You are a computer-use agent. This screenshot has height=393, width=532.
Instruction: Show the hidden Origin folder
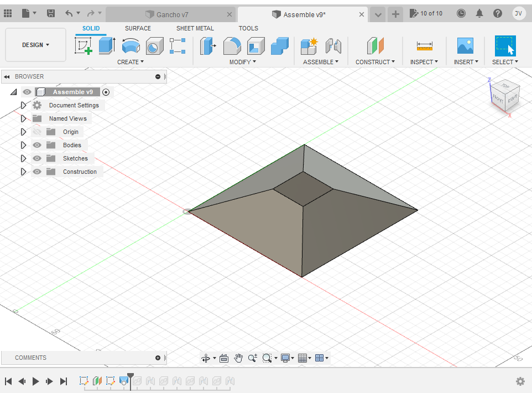click(37, 132)
